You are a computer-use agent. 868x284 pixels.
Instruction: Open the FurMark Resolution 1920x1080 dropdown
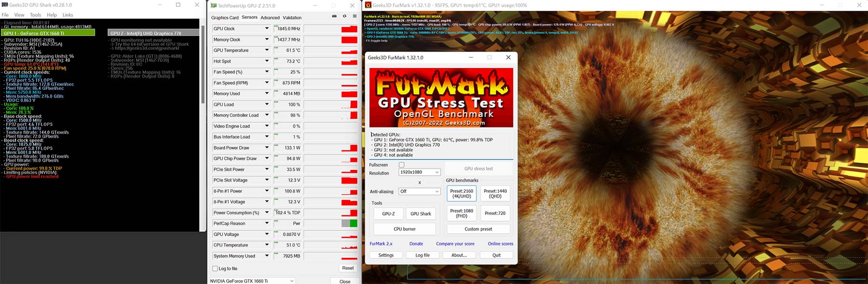pos(420,172)
